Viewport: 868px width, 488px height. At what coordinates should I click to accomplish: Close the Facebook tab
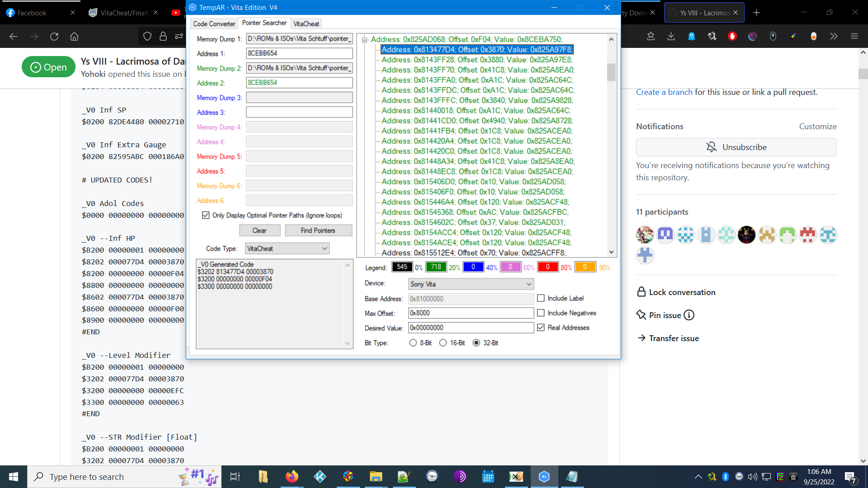[x=72, y=13]
